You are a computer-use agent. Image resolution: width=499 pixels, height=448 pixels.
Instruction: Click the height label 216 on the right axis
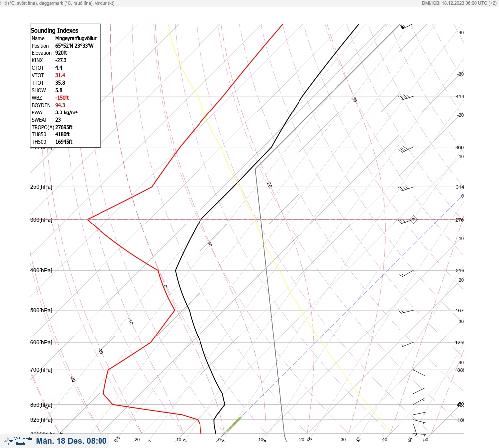coord(460,271)
